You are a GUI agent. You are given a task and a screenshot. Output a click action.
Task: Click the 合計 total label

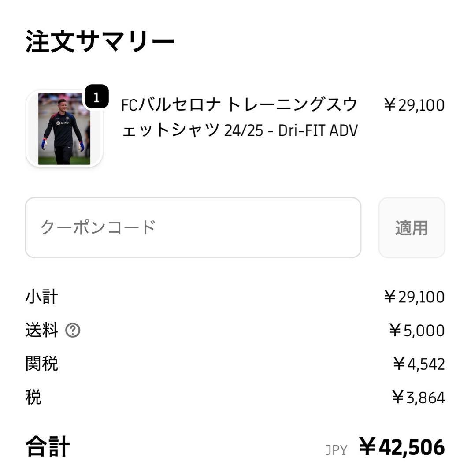pos(48,446)
